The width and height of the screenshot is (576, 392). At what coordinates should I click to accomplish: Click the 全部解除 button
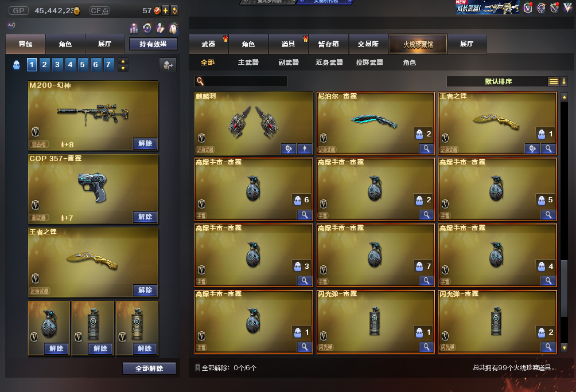pos(149,369)
